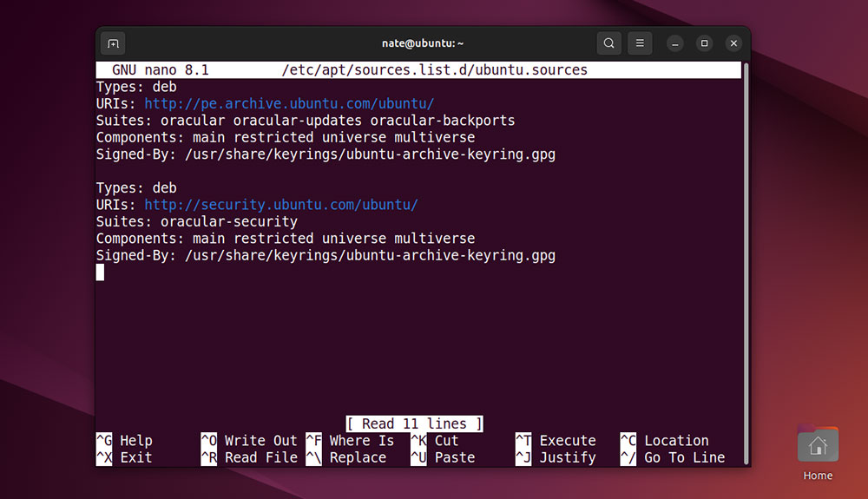Click the second 'Components: main restricted' line
This screenshot has width=868, height=499.
pos(286,239)
